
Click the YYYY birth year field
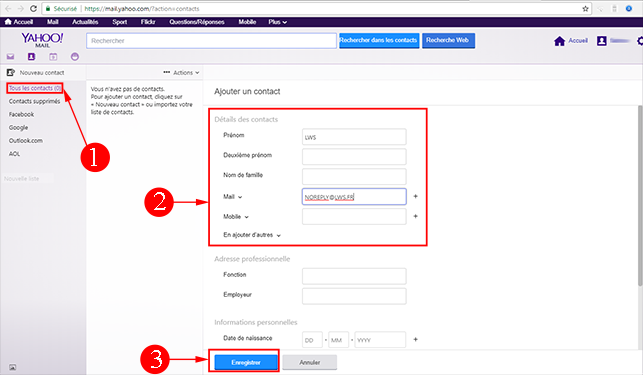[380, 340]
